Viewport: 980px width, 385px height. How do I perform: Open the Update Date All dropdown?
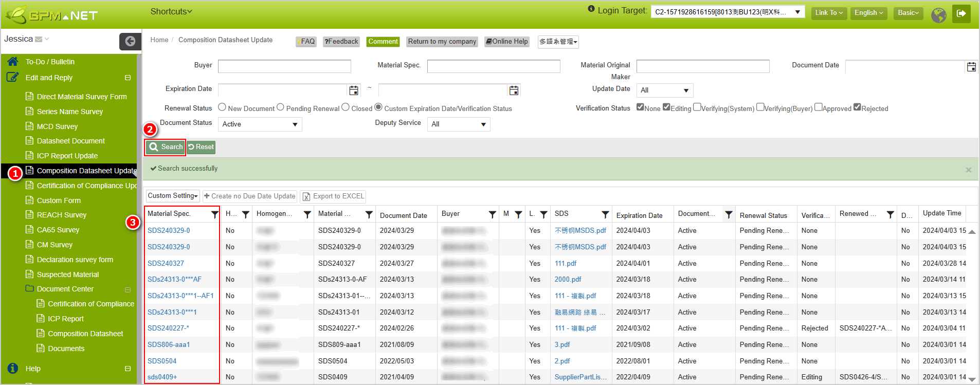click(665, 90)
